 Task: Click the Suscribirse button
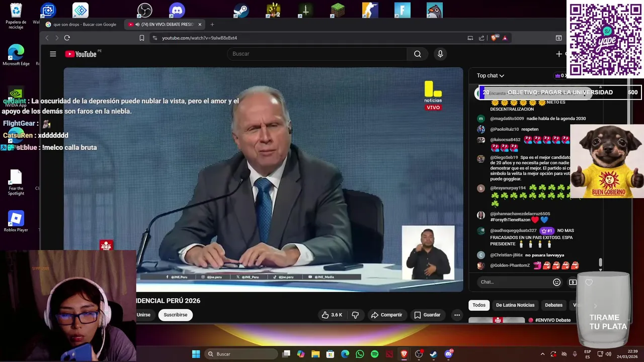[175, 315]
